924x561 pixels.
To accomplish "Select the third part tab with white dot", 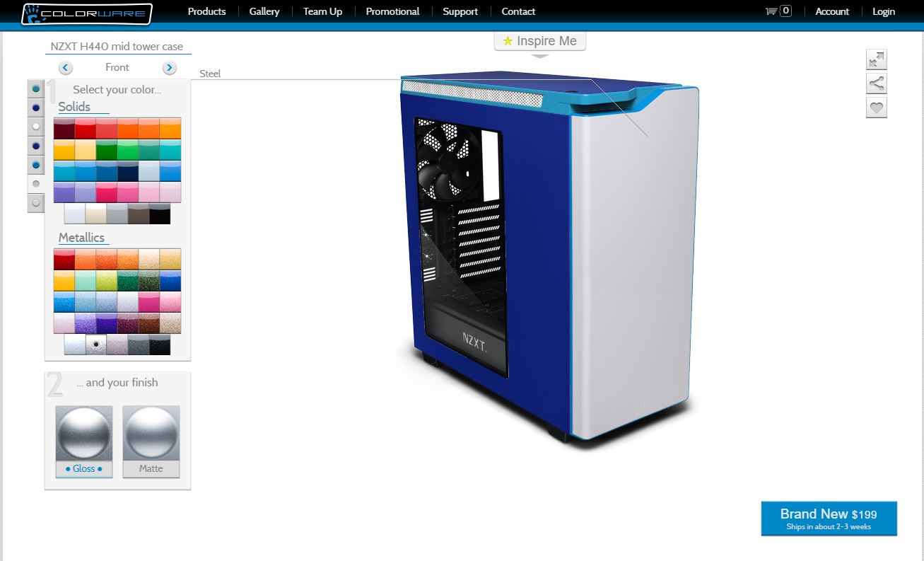I will (x=36, y=127).
